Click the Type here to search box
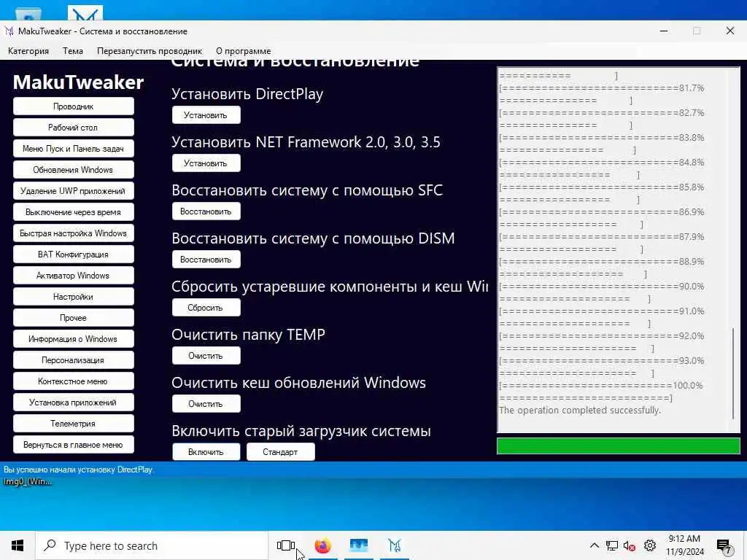This screenshot has height=560, width=747. (x=152, y=545)
